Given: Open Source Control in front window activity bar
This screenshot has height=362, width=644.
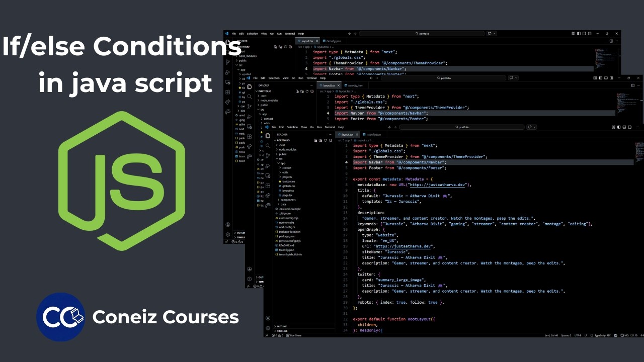Looking at the screenshot, I should 268,155.
